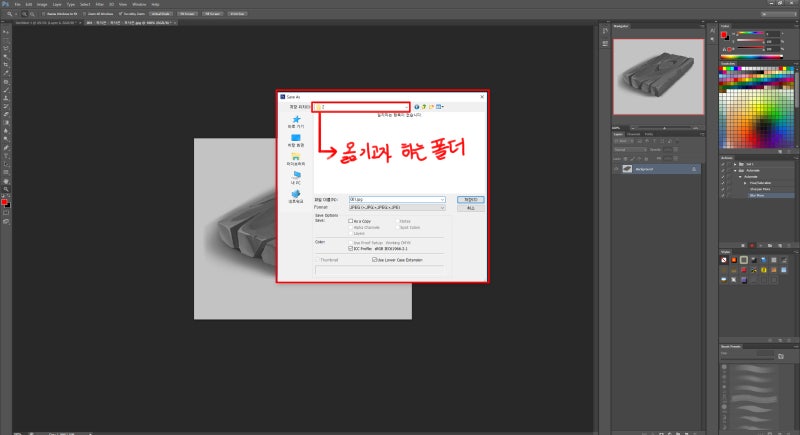Viewport: 800px width, 435px height.
Task: Select the Move tool in toolbox
Action: (6, 32)
